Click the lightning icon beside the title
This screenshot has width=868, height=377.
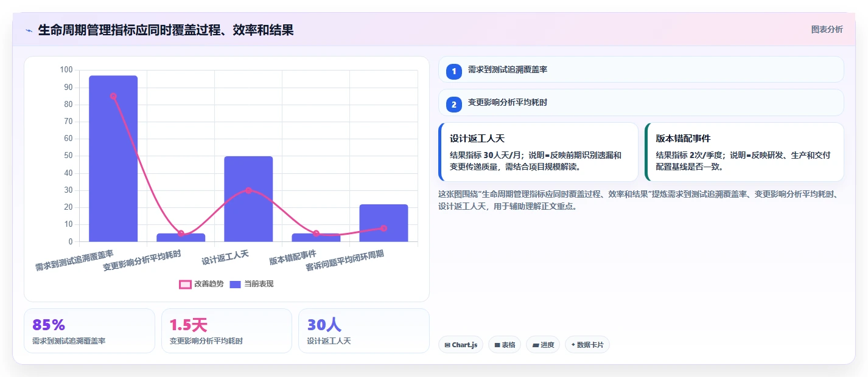(29, 30)
